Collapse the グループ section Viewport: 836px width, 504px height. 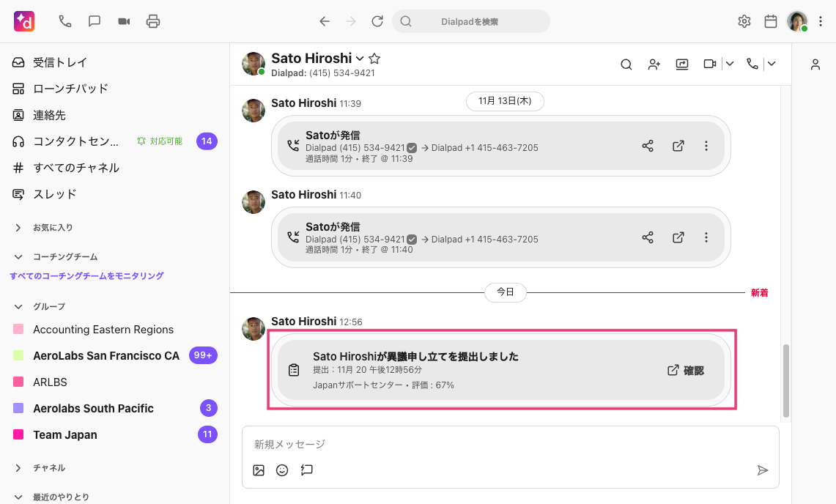(x=18, y=307)
